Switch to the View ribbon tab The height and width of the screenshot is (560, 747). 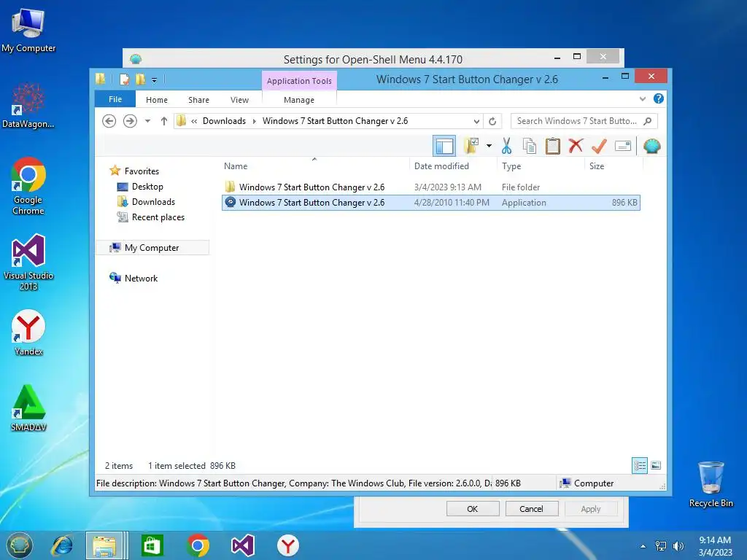[239, 100]
